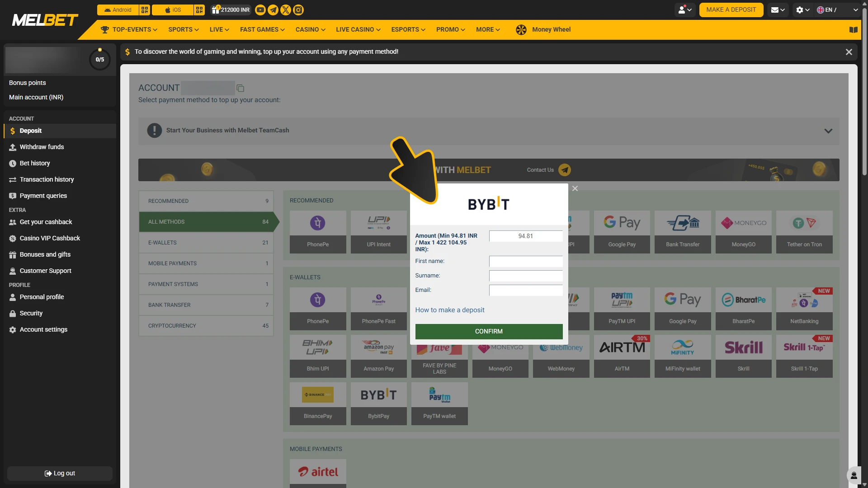Select AirTM payment method
Viewport: 868px width, 488px height.
pyautogui.click(x=622, y=356)
